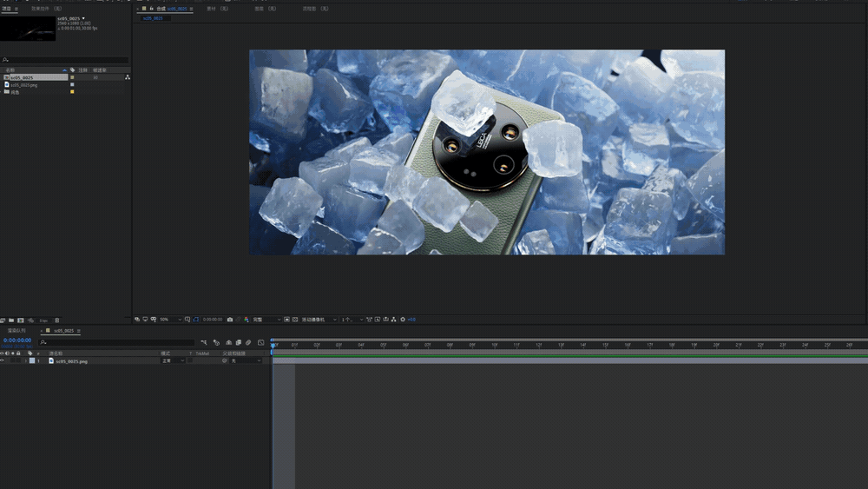Click the sc05_0025 composition navigator breadcrumb
The width and height of the screenshot is (868, 489).
(153, 18)
